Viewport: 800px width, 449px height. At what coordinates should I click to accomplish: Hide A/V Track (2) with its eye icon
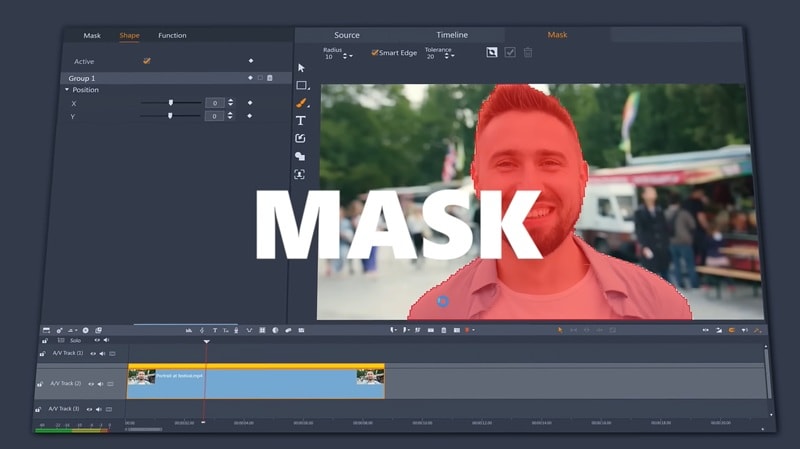(91, 384)
